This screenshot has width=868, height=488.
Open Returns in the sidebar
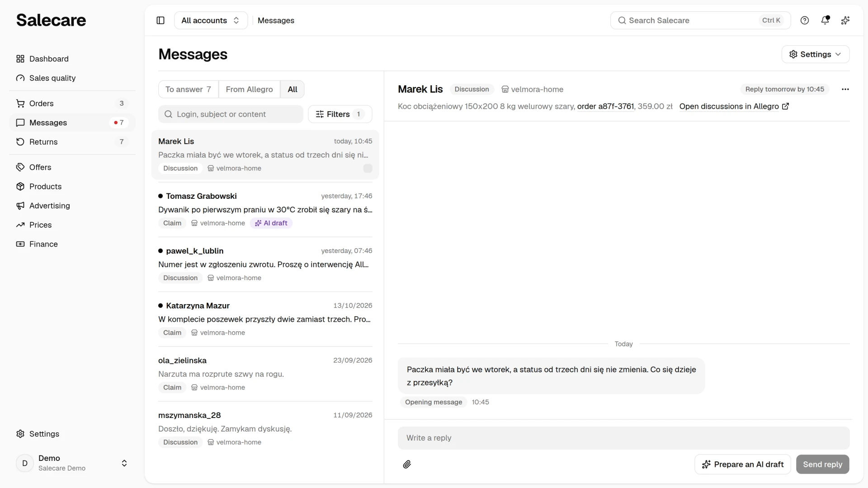(x=72, y=142)
